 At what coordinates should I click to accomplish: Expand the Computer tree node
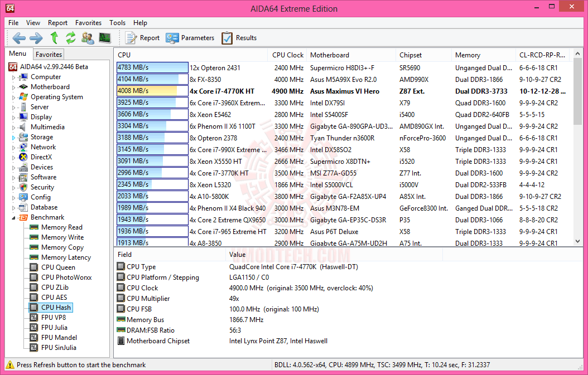click(14, 77)
